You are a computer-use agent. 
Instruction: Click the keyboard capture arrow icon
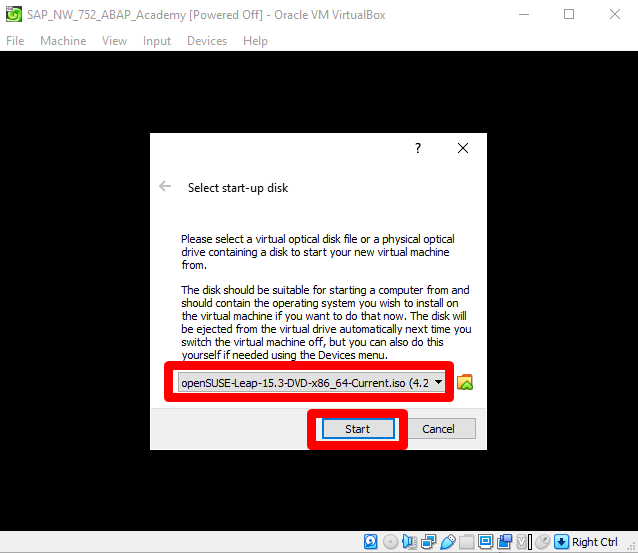(x=562, y=542)
